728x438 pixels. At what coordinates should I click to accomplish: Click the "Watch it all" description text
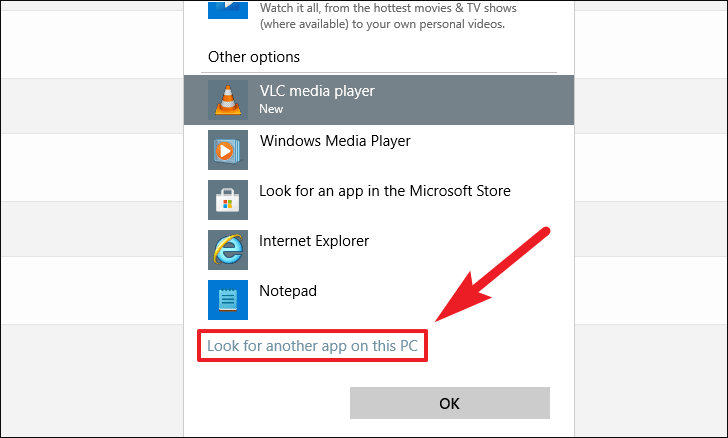tap(388, 16)
